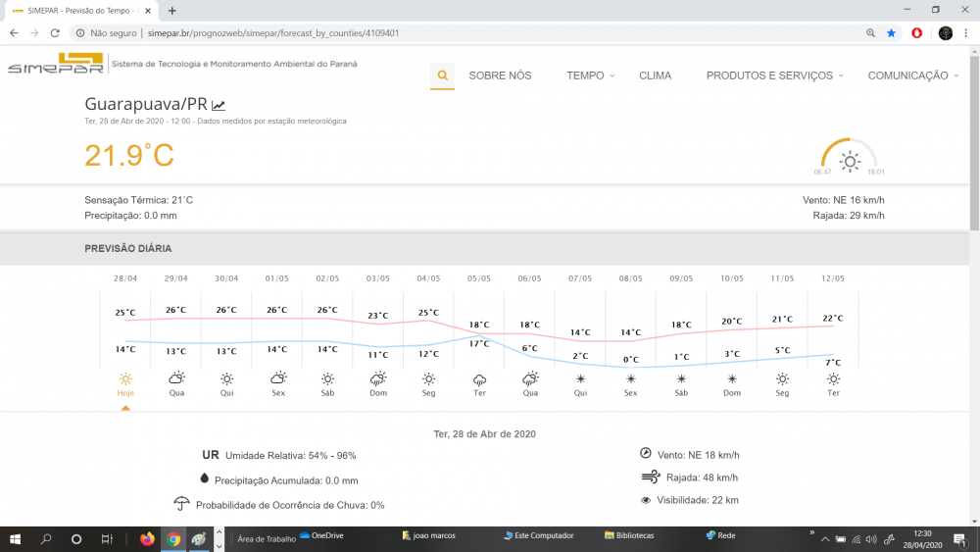Click the red adblock extension icon
The height and width of the screenshot is (552, 980).
pos(917,32)
